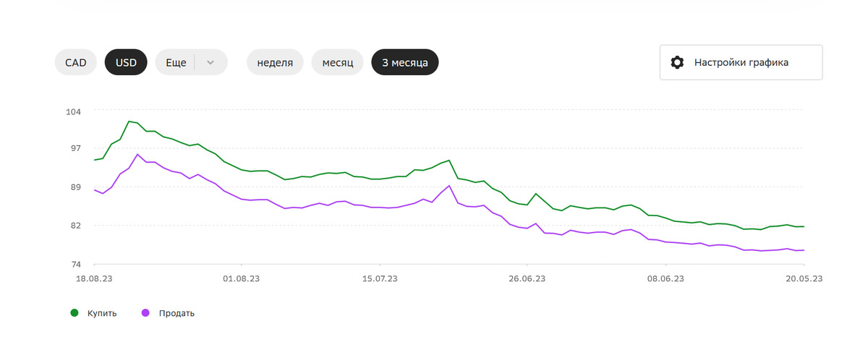The height and width of the screenshot is (363, 868).
Task: Select the 3 месяца period
Action: pos(405,62)
